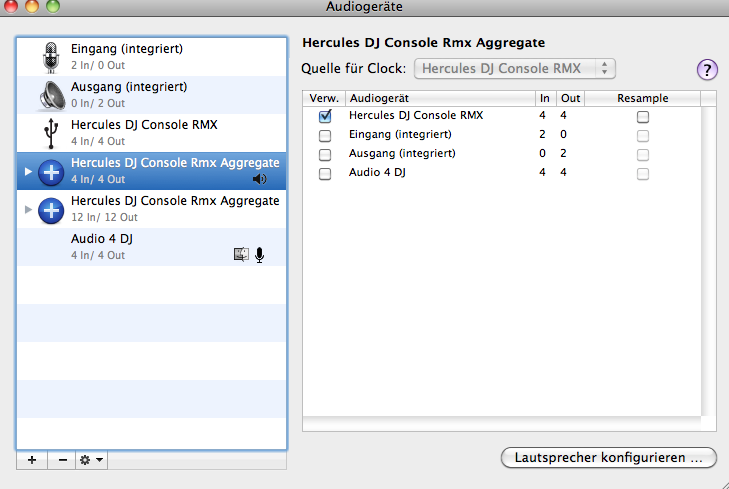Toggle Resample checkbox for Audio 4 DJ
This screenshot has width=729, height=489.
point(643,174)
